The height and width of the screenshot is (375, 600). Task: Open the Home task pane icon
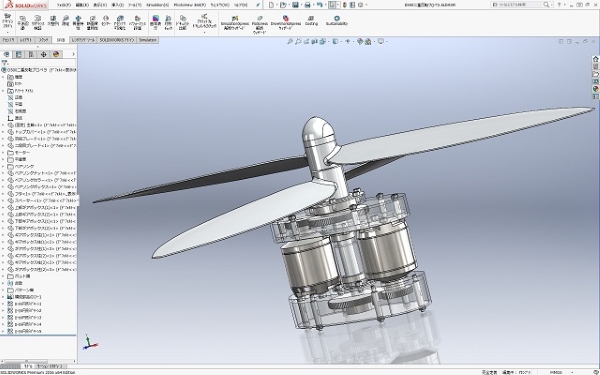point(595,59)
